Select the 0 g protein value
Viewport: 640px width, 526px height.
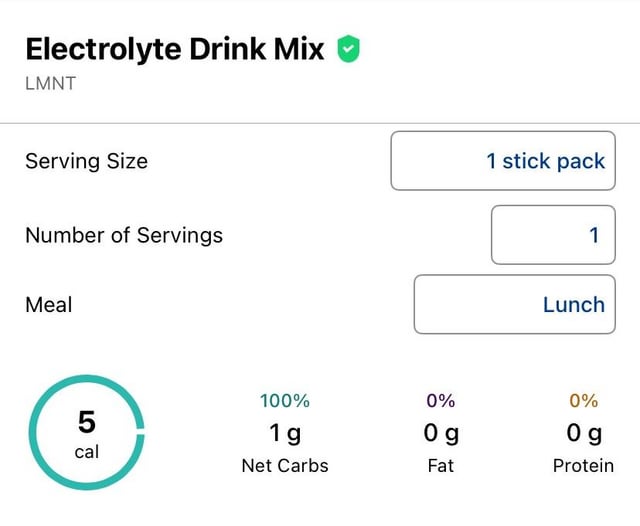(x=584, y=433)
